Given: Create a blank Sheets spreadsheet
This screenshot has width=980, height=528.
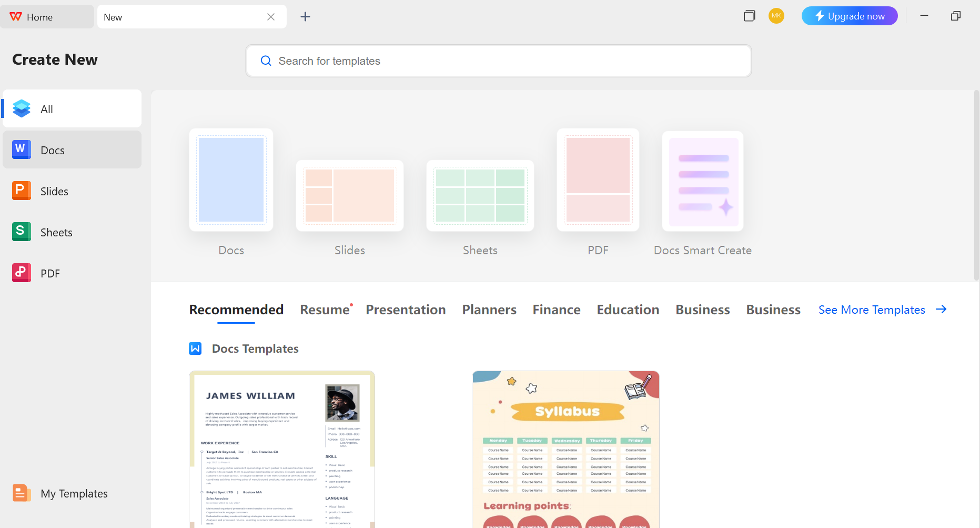Looking at the screenshot, I should click(480, 195).
